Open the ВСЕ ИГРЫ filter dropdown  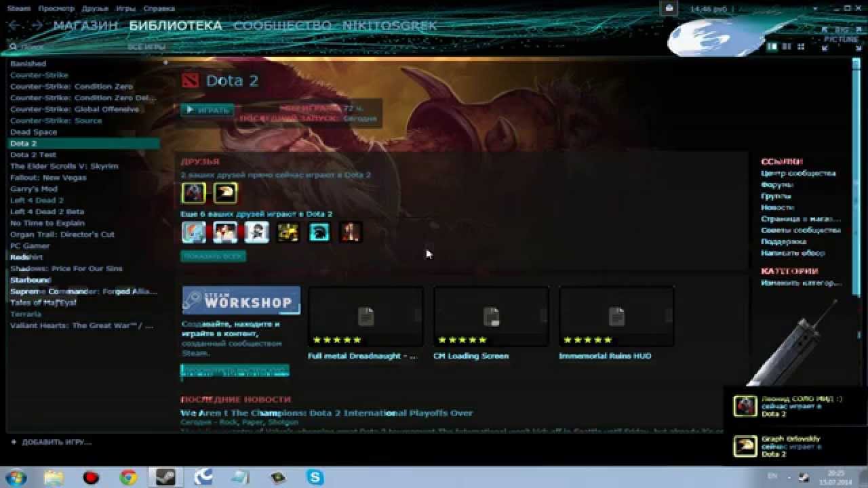coord(146,47)
